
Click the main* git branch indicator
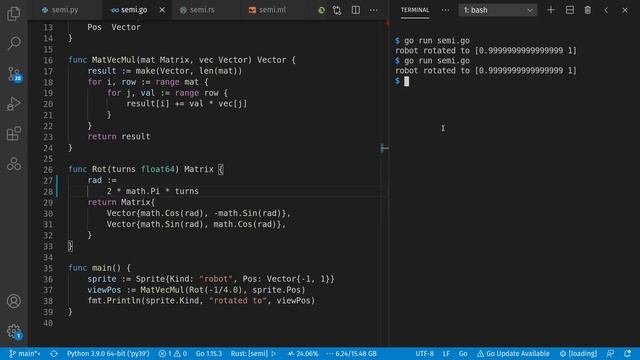(x=24, y=353)
